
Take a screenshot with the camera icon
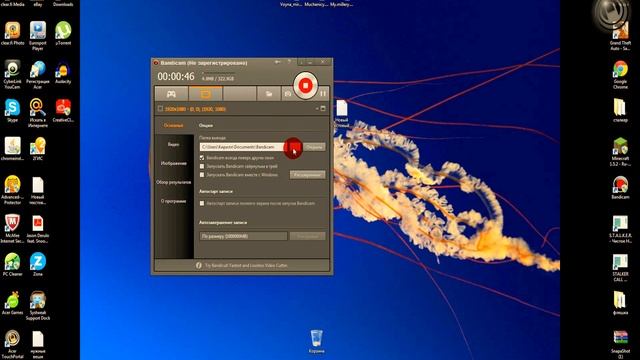coord(288,94)
